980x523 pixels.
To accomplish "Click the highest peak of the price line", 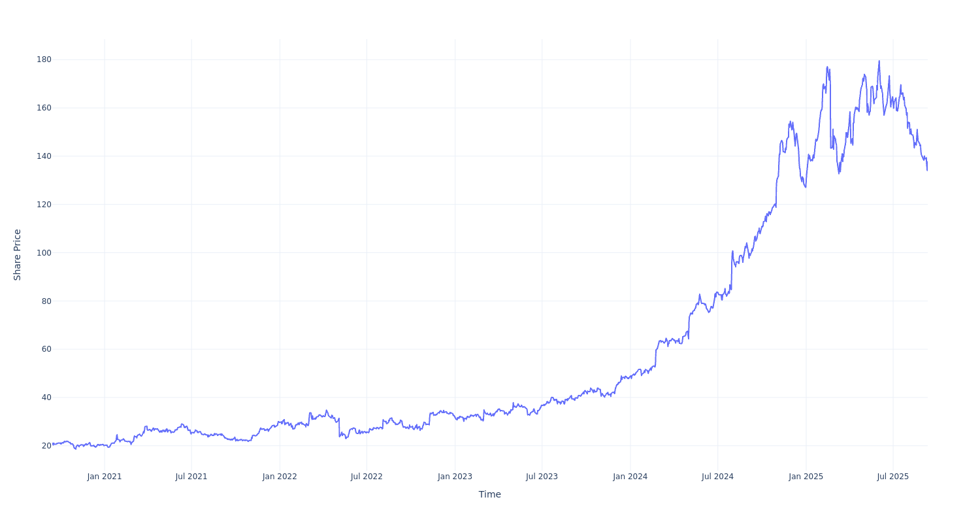I will click(x=879, y=61).
